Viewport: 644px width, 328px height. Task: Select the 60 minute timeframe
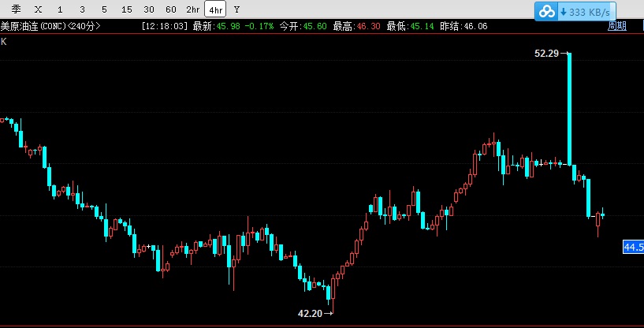coord(171,9)
